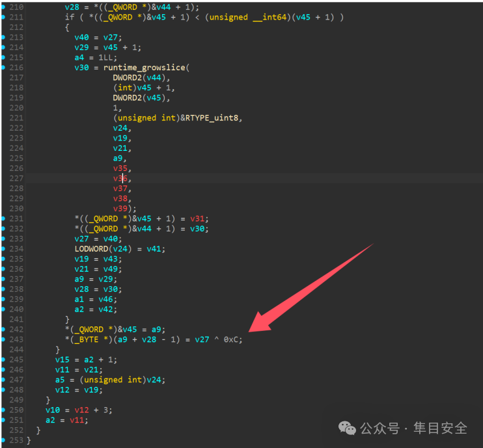Select v42 on line 240
Image resolution: width=483 pixels, height=448 pixels.
[x=105, y=310]
